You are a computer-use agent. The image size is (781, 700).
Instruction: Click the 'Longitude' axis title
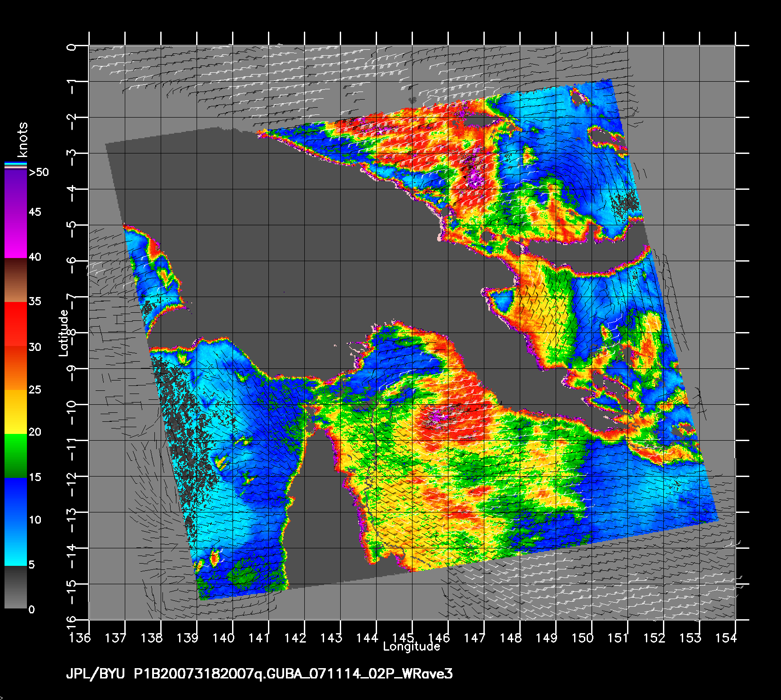412,647
